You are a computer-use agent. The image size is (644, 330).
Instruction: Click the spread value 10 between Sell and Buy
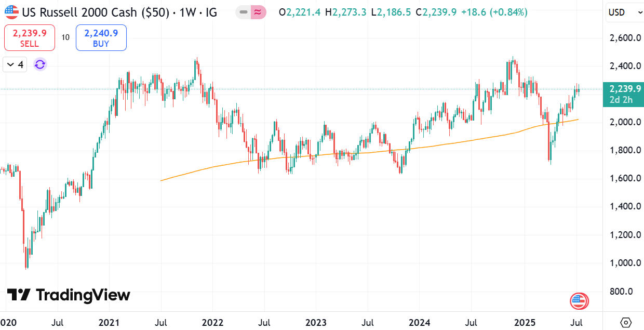65,37
